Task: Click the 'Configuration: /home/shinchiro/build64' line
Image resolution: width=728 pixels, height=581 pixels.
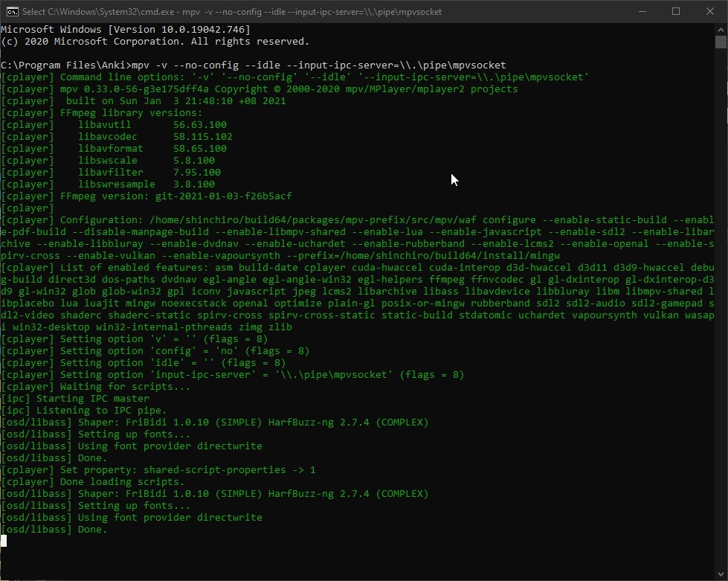Action: click(x=357, y=238)
